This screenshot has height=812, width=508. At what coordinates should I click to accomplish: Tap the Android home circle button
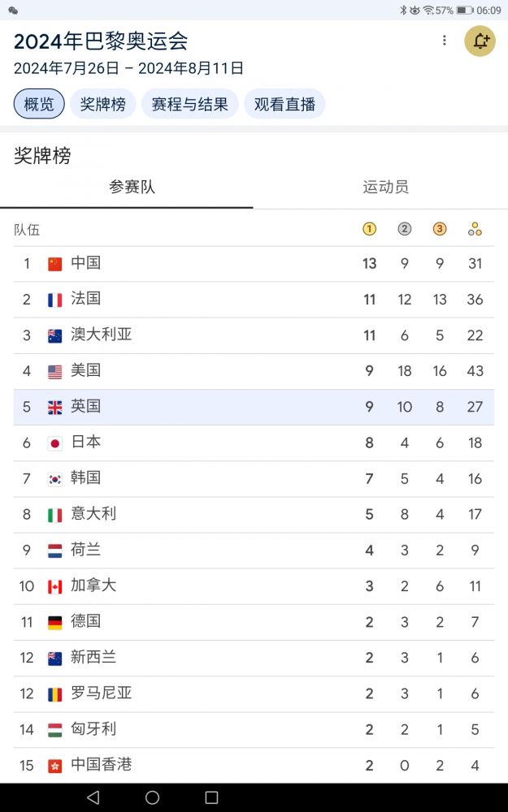152,797
